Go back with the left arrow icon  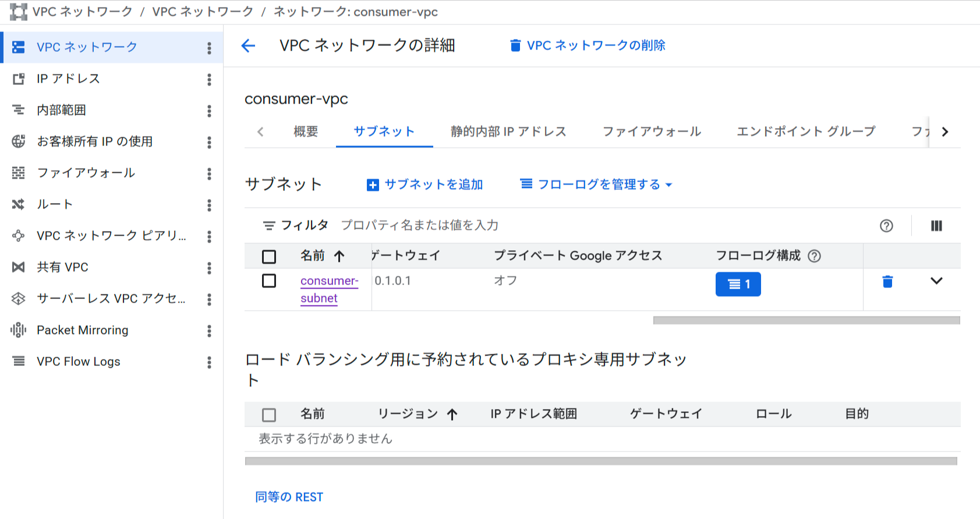(249, 45)
